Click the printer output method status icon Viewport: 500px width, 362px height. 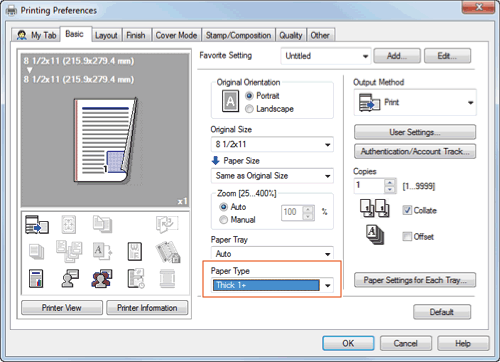point(37,224)
